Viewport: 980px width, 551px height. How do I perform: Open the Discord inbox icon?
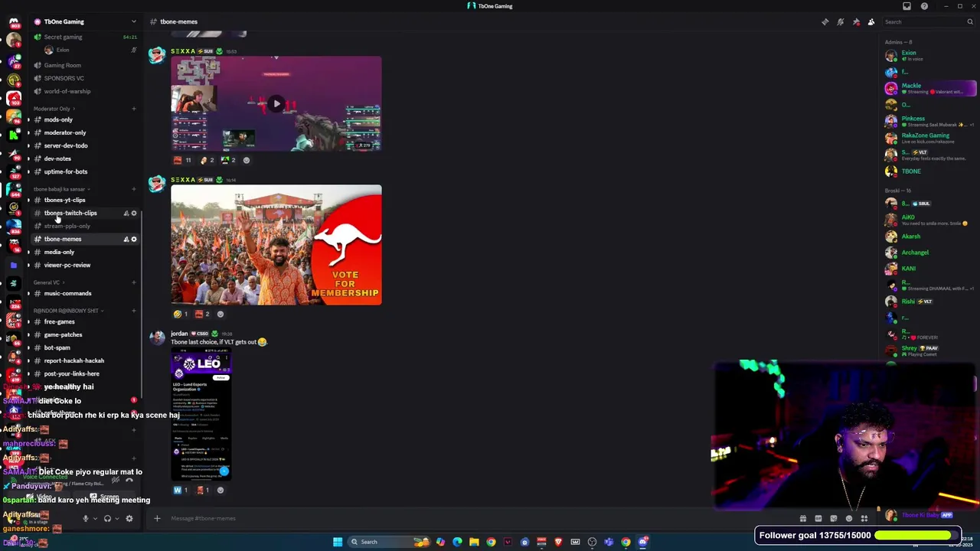[x=906, y=6]
